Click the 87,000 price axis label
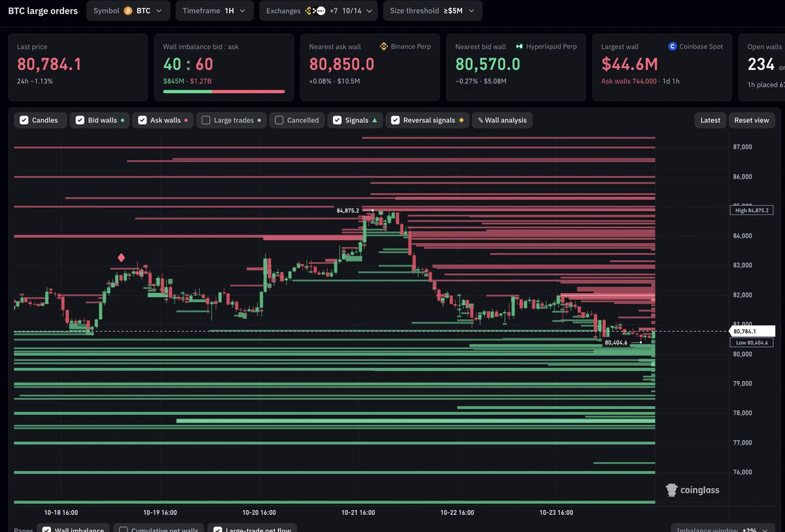This screenshot has height=532, width=785. (742, 147)
